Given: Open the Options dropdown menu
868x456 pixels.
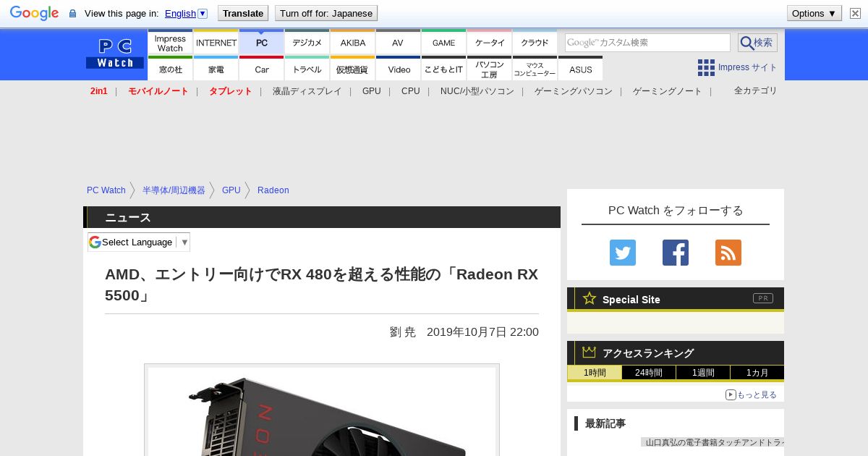Looking at the screenshot, I should point(814,13).
